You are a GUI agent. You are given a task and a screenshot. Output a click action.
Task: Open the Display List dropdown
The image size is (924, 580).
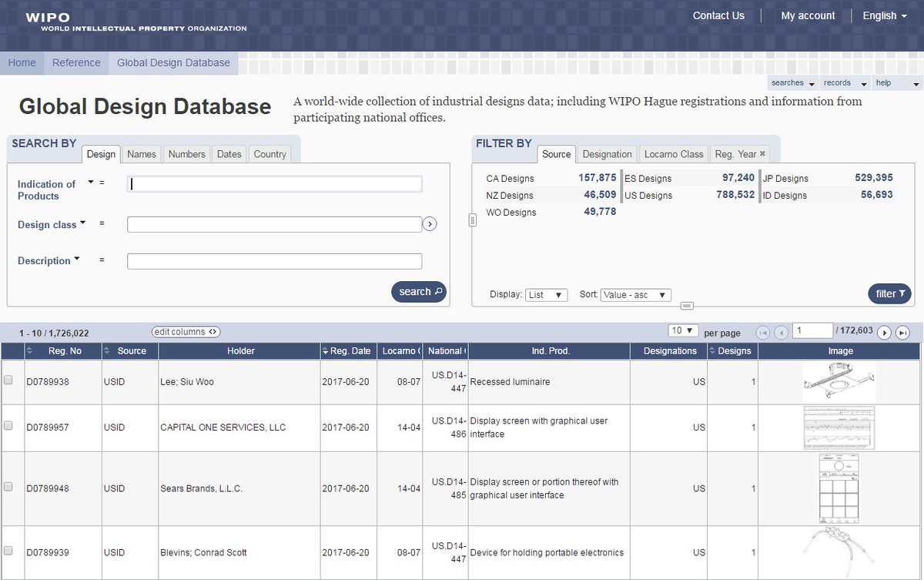click(547, 295)
